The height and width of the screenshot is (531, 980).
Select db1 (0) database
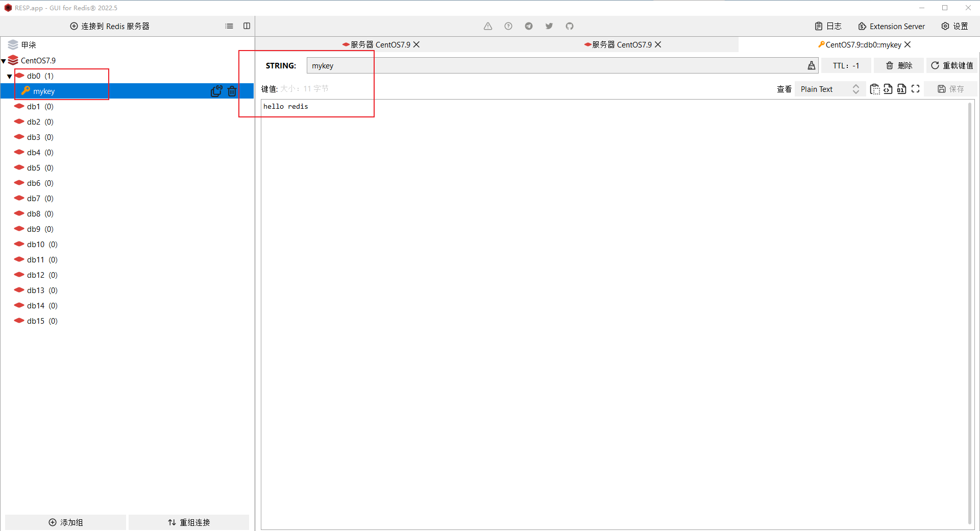pos(40,106)
